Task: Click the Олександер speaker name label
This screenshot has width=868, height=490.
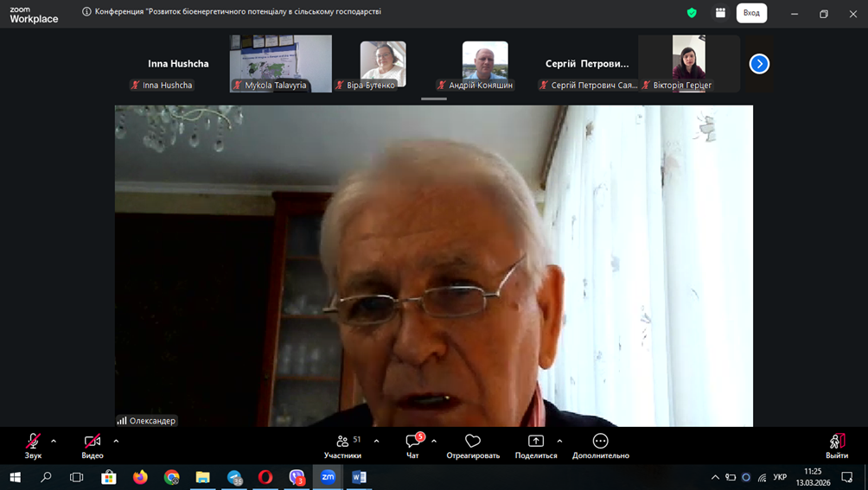Action: 147,421
